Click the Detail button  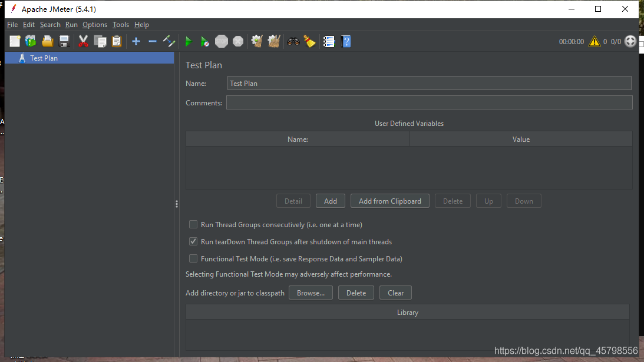tap(293, 201)
